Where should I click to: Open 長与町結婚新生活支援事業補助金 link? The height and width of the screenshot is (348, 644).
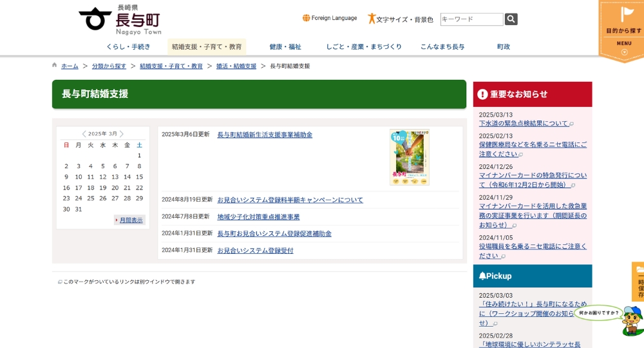click(265, 135)
